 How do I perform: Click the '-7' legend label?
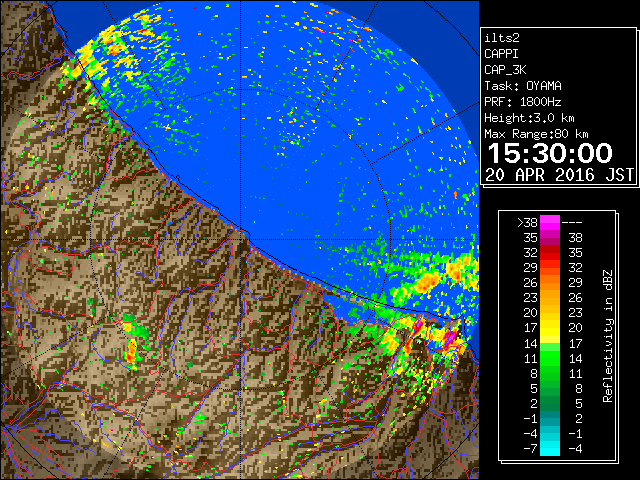(531, 449)
